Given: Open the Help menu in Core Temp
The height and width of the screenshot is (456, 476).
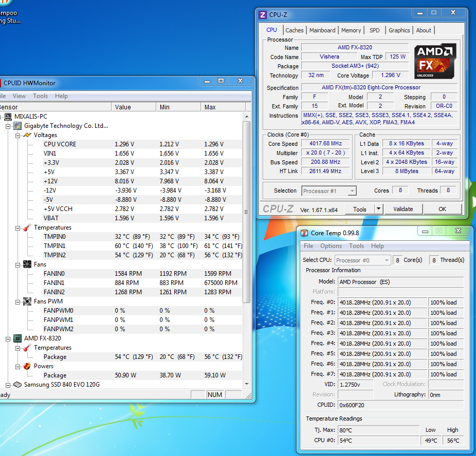Looking at the screenshot, I should point(377,246).
